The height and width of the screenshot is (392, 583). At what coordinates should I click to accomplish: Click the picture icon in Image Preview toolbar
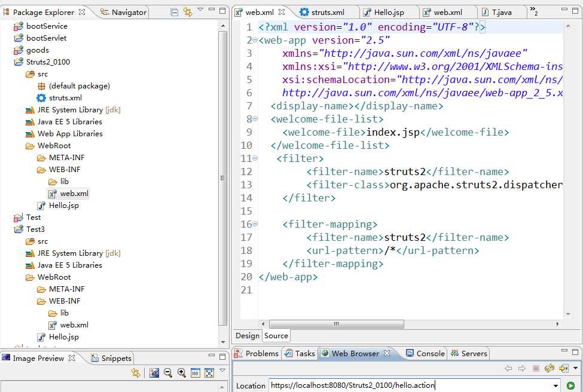[154, 373]
